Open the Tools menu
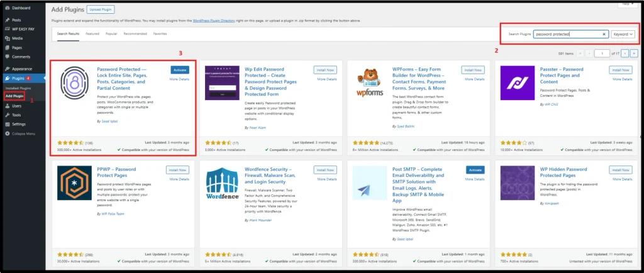This screenshot has width=644, height=273. click(16, 115)
